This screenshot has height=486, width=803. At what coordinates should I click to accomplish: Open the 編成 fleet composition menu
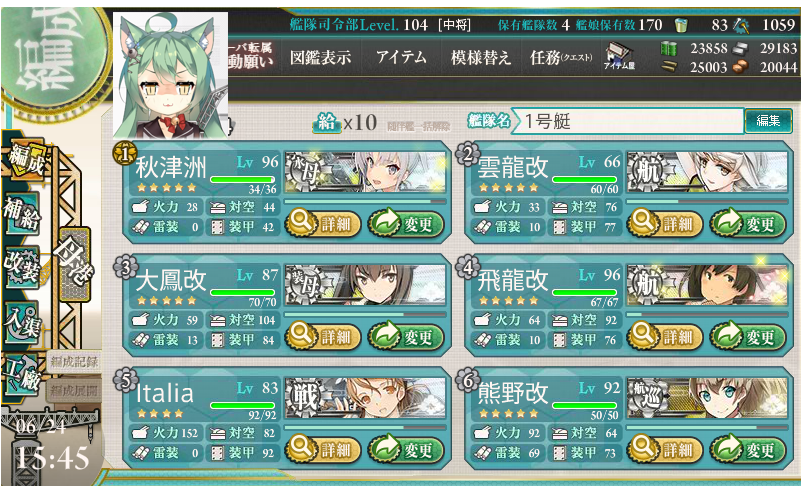[x=24, y=162]
